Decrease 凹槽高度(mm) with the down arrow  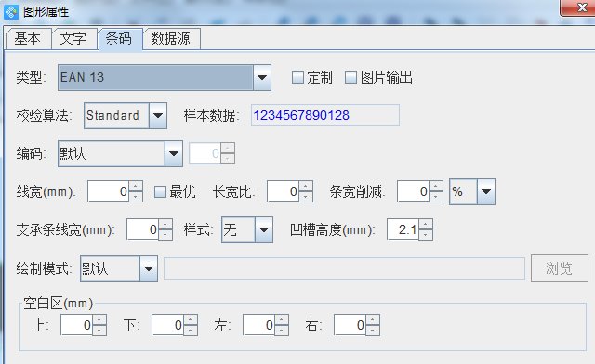(426, 235)
